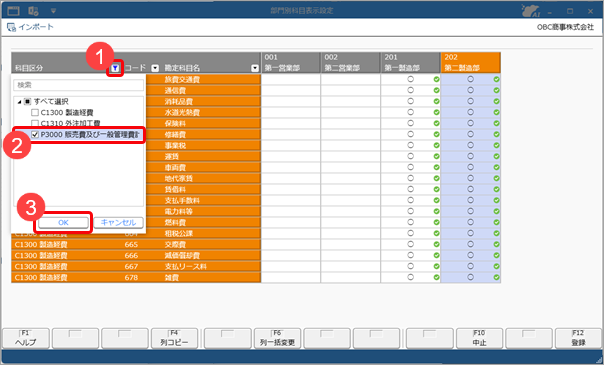Click green check icon in 201 column for 通信費
The height and width of the screenshot is (365, 604).
tap(436, 90)
